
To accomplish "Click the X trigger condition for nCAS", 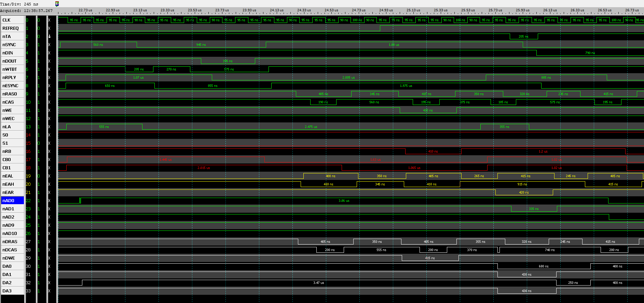I will click(50, 102).
